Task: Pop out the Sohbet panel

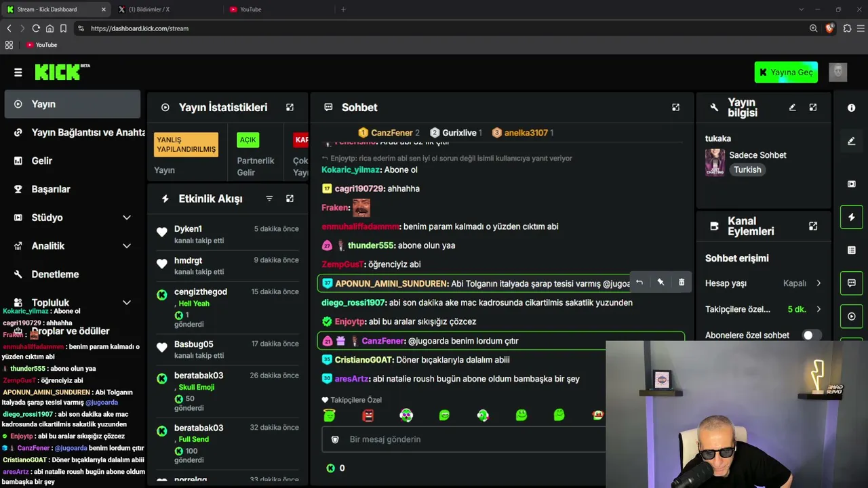Action: 675,107
